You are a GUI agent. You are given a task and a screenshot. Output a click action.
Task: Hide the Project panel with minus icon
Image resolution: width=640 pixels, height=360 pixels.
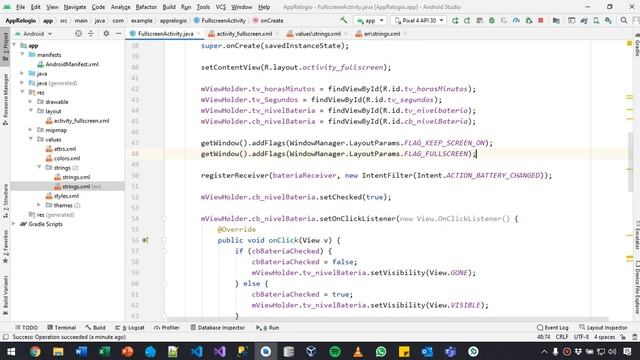point(118,33)
